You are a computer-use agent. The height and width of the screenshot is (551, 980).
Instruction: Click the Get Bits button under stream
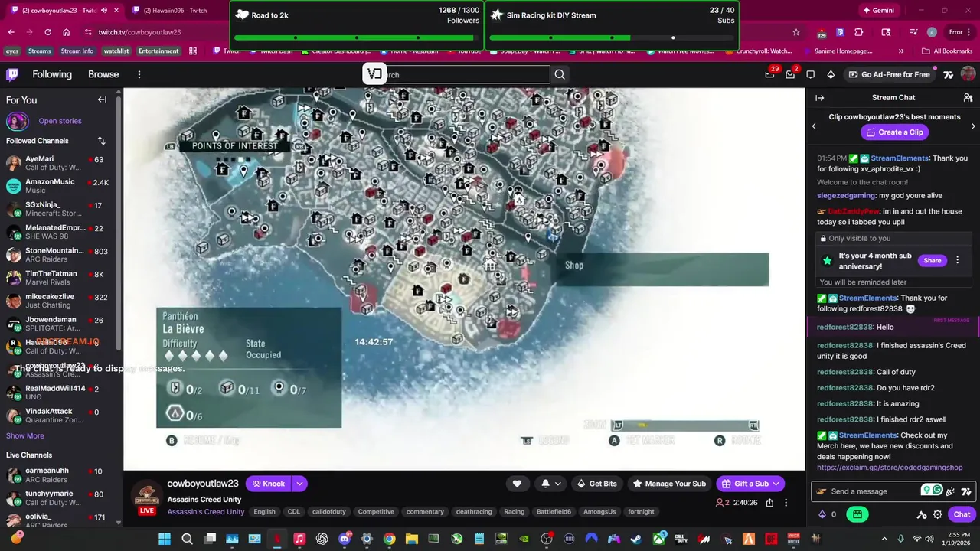pyautogui.click(x=596, y=484)
